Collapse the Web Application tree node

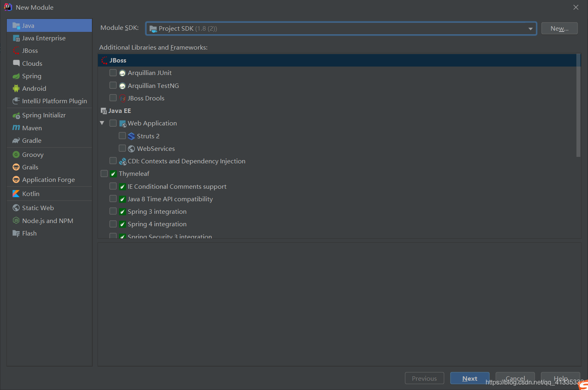[x=102, y=123]
